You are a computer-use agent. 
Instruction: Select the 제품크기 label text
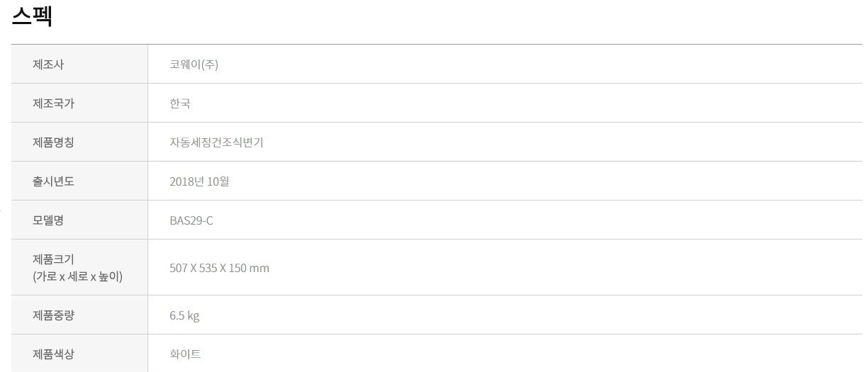tap(53, 259)
